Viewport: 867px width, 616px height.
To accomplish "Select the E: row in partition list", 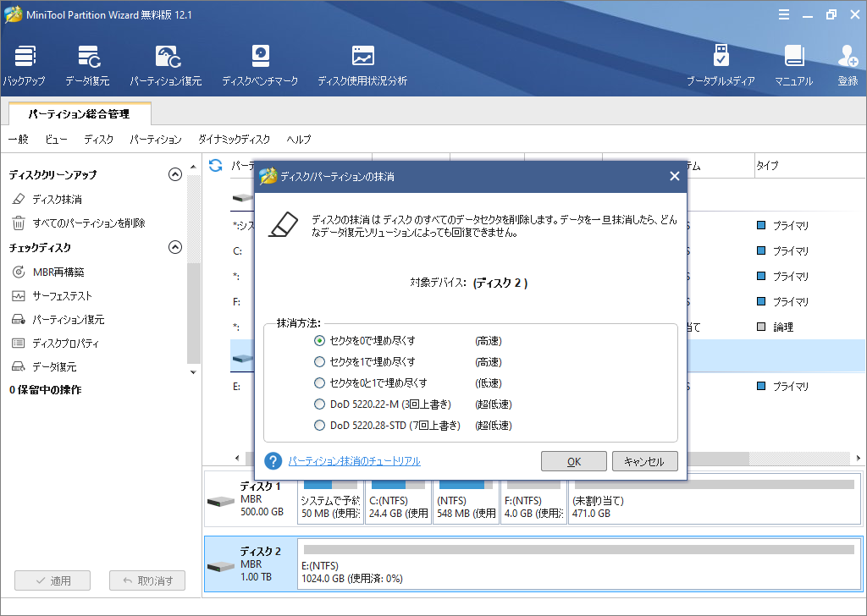I will pyautogui.click(x=237, y=386).
